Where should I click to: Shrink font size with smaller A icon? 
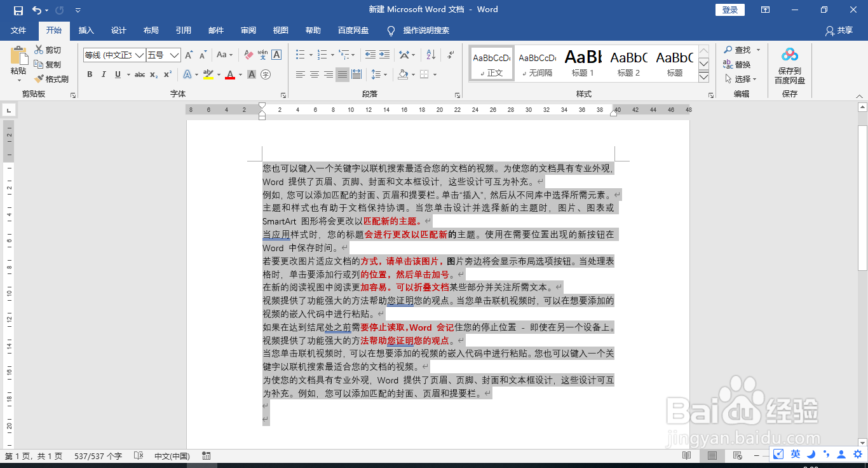(x=203, y=55)
